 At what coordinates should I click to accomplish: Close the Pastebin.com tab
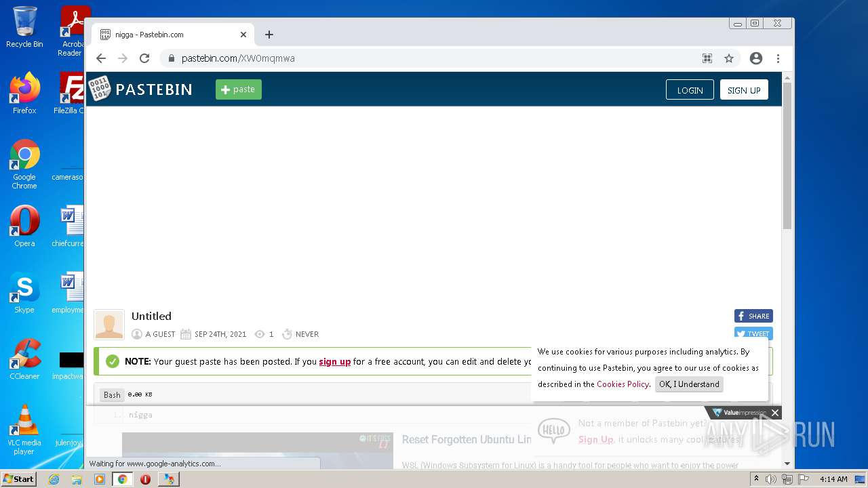pos(243,35)
